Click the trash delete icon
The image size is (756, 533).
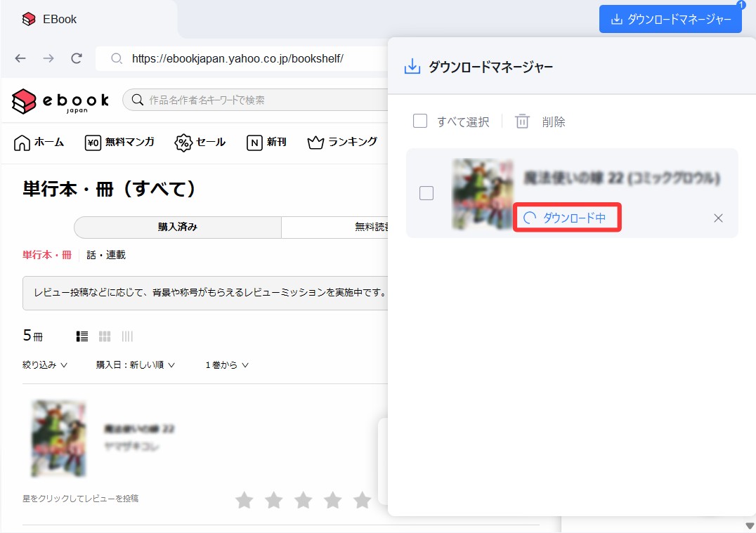[x=522, y=121]
